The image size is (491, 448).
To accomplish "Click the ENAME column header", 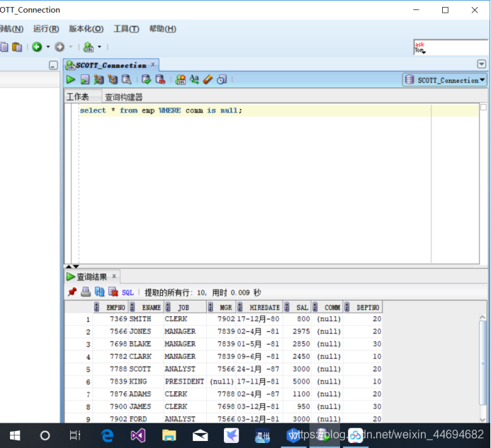I will [x=147, y=307].
